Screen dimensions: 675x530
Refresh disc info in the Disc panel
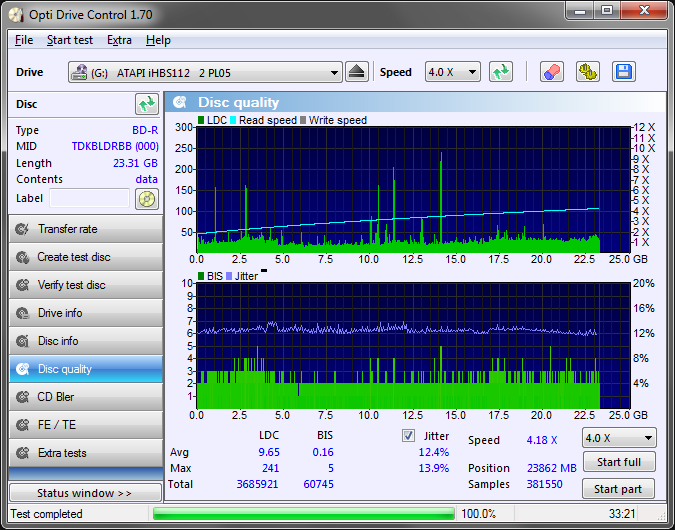[147, 104]
